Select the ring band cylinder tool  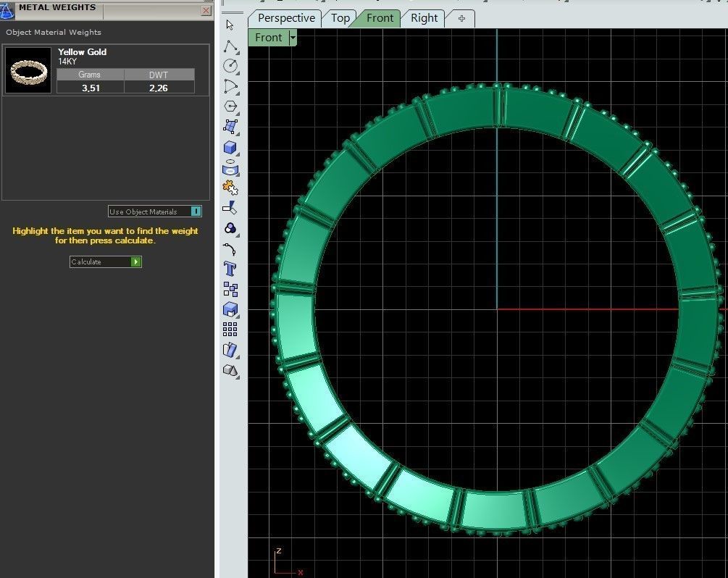pos(230,168)
